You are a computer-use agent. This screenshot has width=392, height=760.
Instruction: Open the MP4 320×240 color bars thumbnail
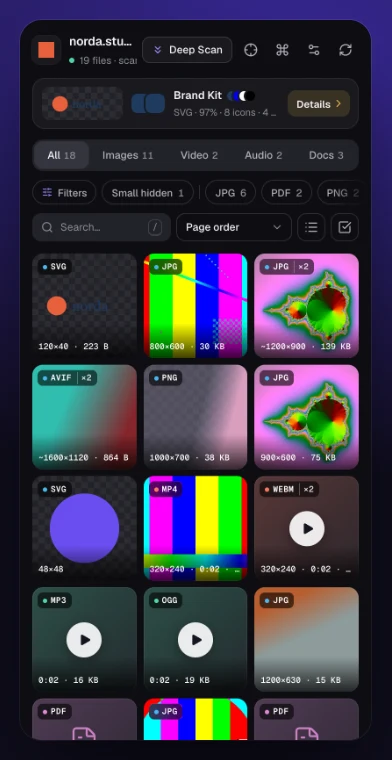[x=195, y=528]
